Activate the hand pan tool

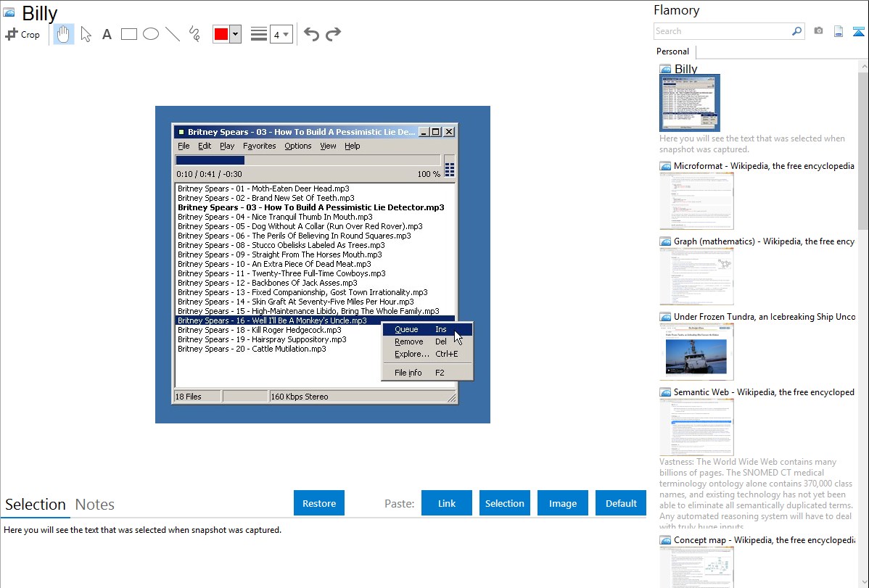(x=63, y=34)
